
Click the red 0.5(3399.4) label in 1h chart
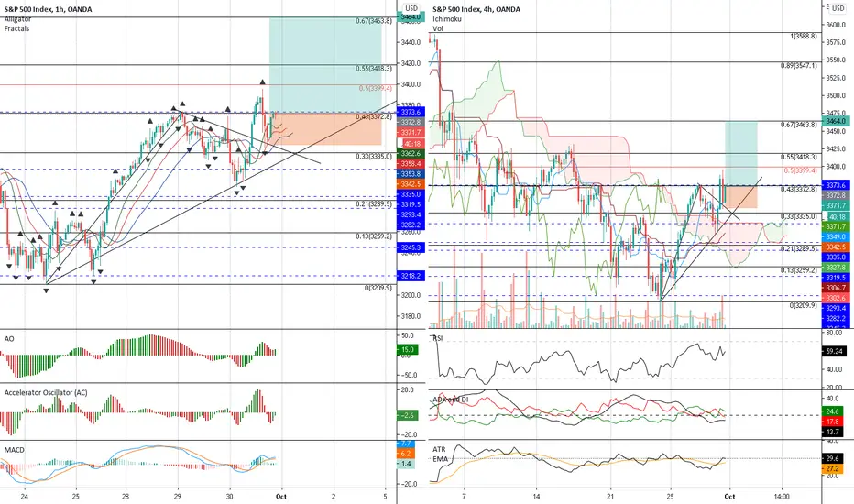point(376,88)
